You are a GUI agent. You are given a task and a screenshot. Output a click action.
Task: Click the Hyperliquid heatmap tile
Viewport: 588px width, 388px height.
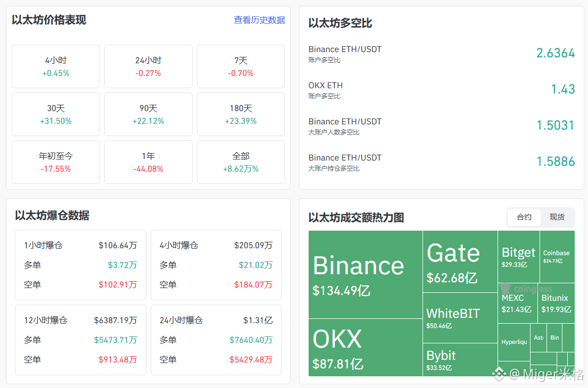pyautogui.click(x=514, y=342)
